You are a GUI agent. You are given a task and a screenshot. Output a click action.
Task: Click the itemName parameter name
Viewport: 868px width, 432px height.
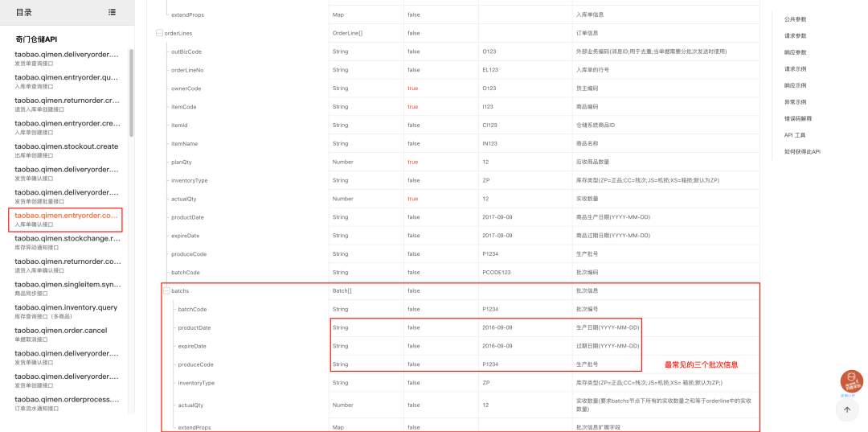point(184,143)
